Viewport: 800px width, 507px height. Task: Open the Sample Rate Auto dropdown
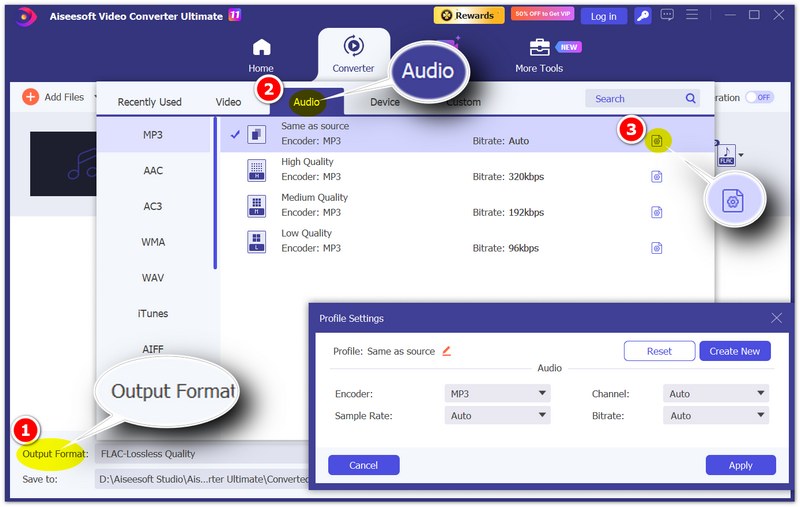pos(497,416)
